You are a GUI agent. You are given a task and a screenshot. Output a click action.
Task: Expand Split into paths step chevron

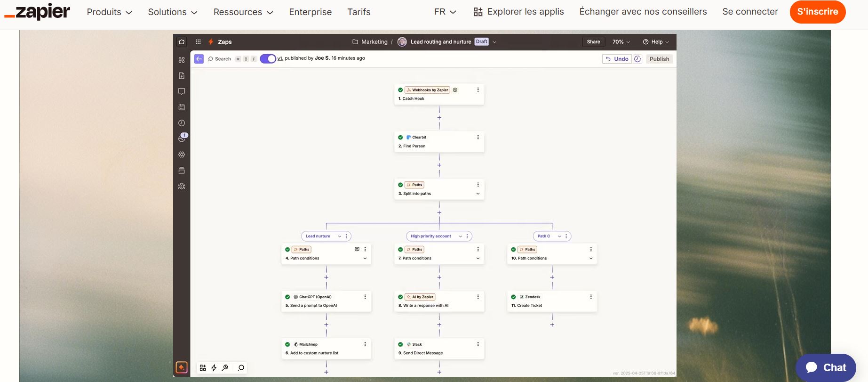[x=478, y=194]
